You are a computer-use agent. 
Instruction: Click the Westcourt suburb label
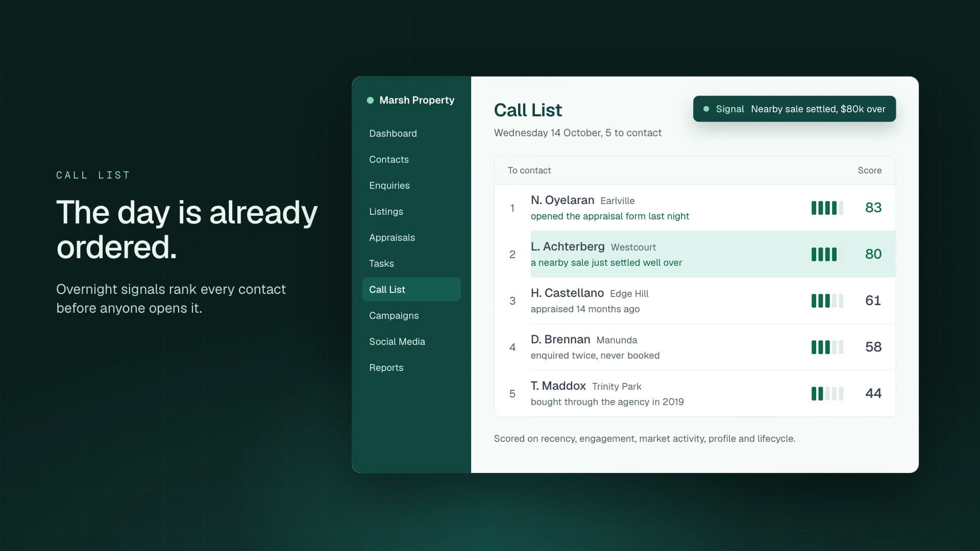tap(633, 247)
